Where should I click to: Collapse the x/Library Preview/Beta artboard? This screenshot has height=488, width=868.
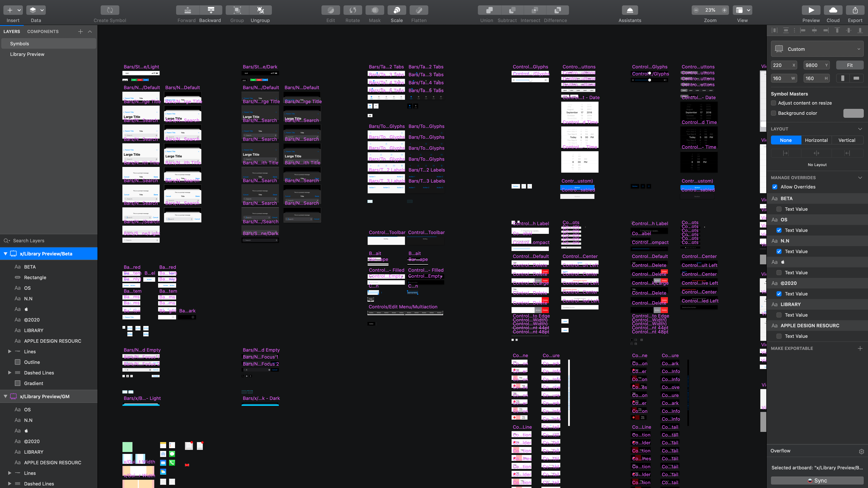(5, 254)
